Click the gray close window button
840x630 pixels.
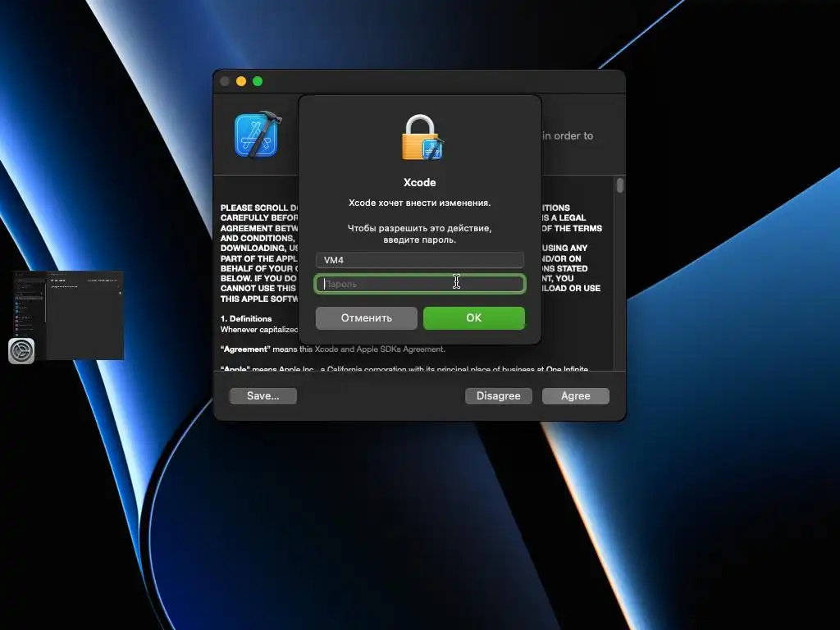click(x=225, y=81)
